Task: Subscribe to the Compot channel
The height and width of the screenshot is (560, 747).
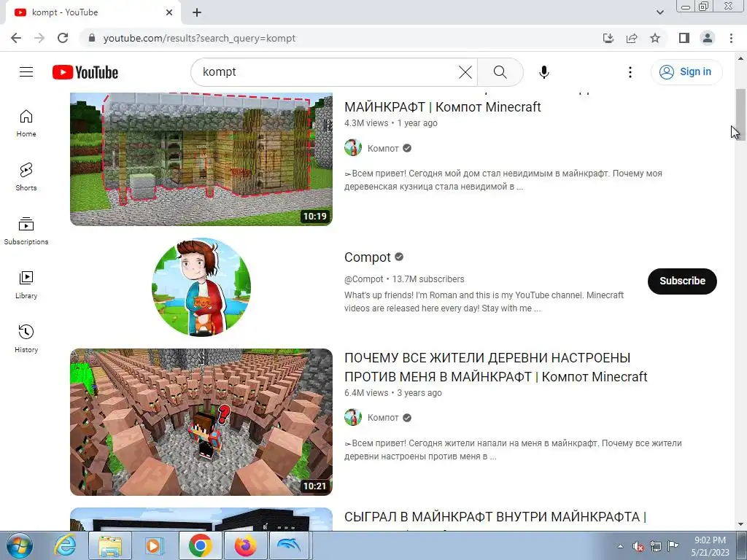Action: pyautogui.click(x=682, y=281)
